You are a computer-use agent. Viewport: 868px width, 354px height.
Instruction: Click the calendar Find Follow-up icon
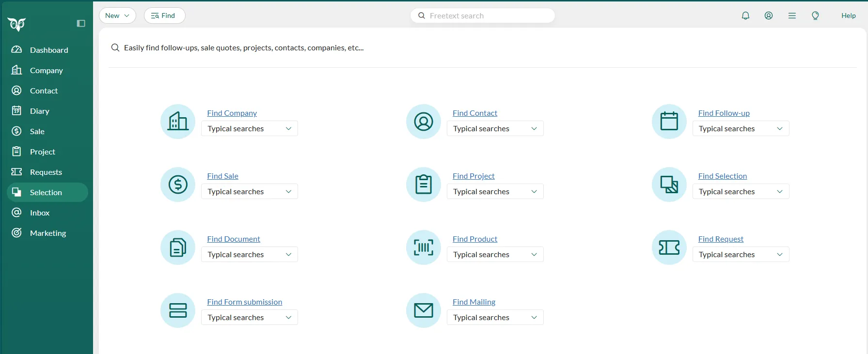click(669, 122)
